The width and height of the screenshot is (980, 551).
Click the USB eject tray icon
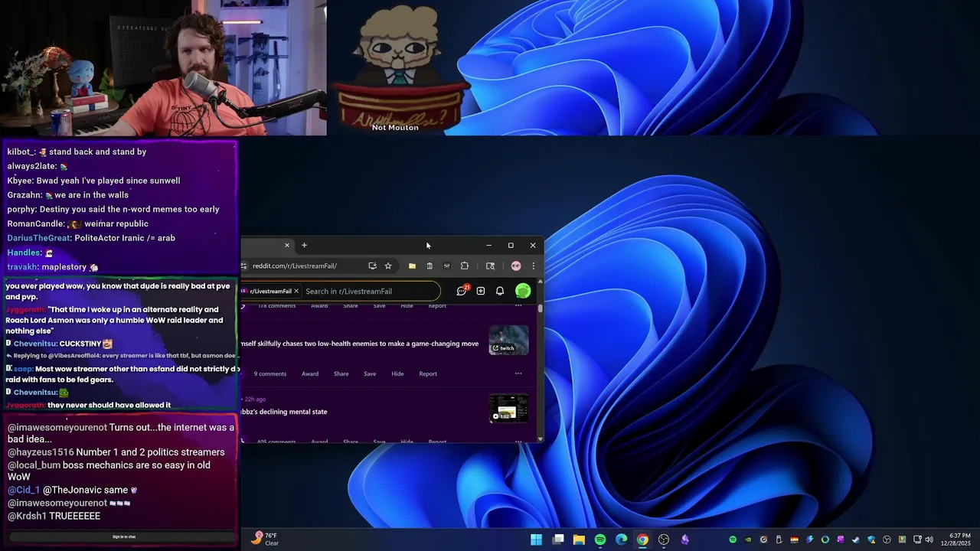[x=779, y=540]
